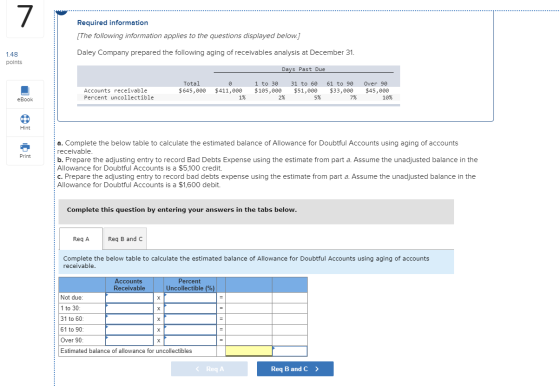The image size is (560, 386).
Task: Select Percent Uncollectible field for 31 to 60
Action: (x=190, y=319)
